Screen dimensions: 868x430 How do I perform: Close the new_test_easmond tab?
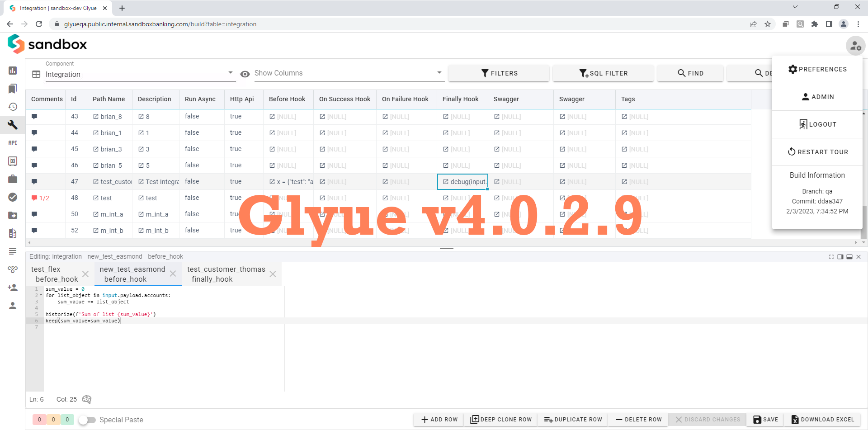coord(173,274)
